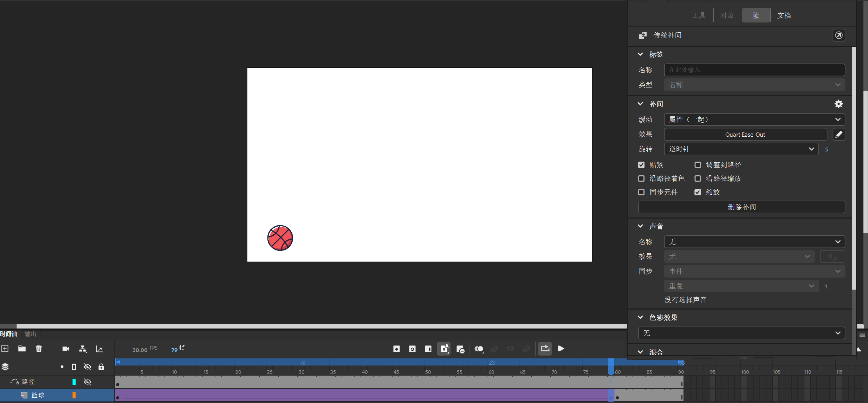Play the timeline animation
This screenshot has height=403, width=868.
(x=561, y=349)
